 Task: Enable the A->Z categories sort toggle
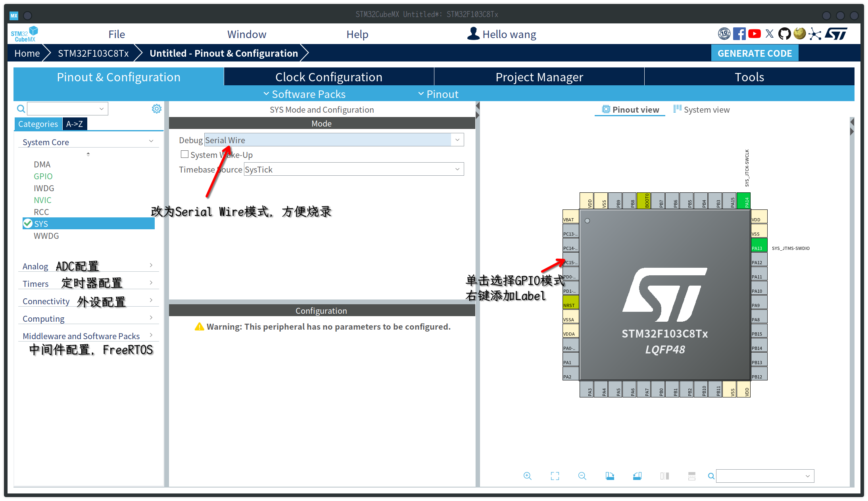point(74,123)
